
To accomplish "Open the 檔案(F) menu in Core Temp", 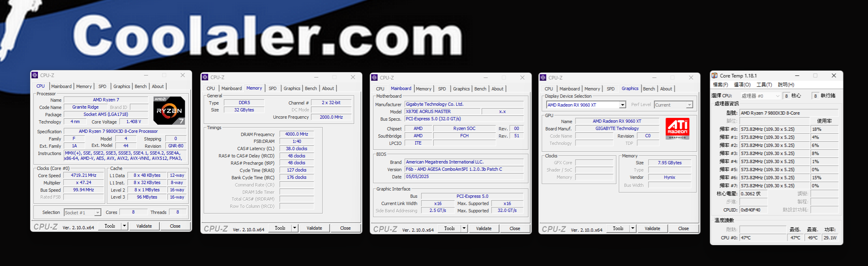I will coord(720,85).
